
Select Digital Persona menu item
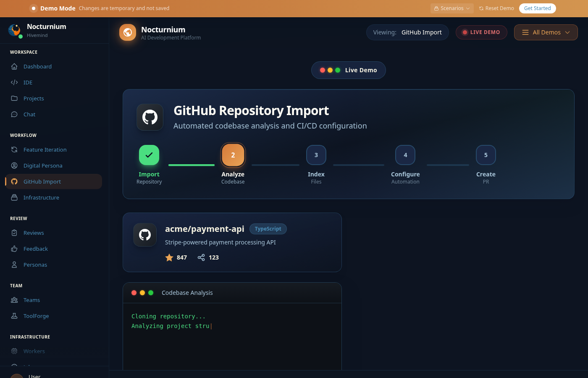pos(54,165)
